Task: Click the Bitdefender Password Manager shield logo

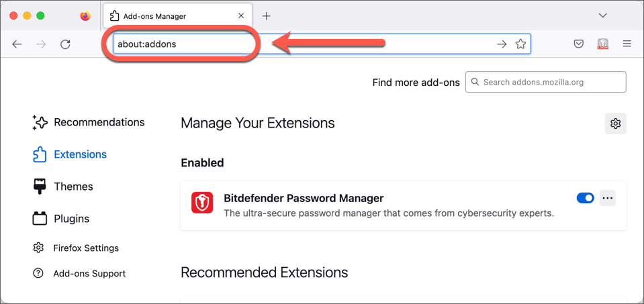Action: click(202, 203)
